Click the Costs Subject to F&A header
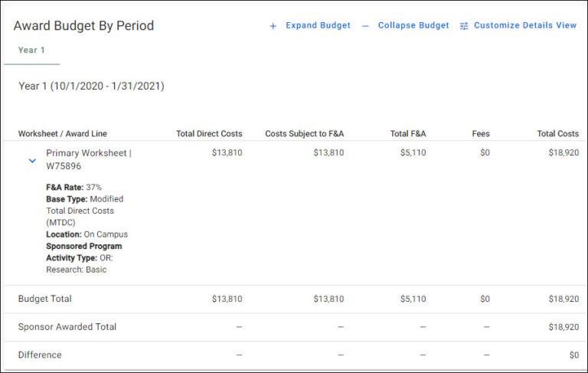 coord(304,134)
